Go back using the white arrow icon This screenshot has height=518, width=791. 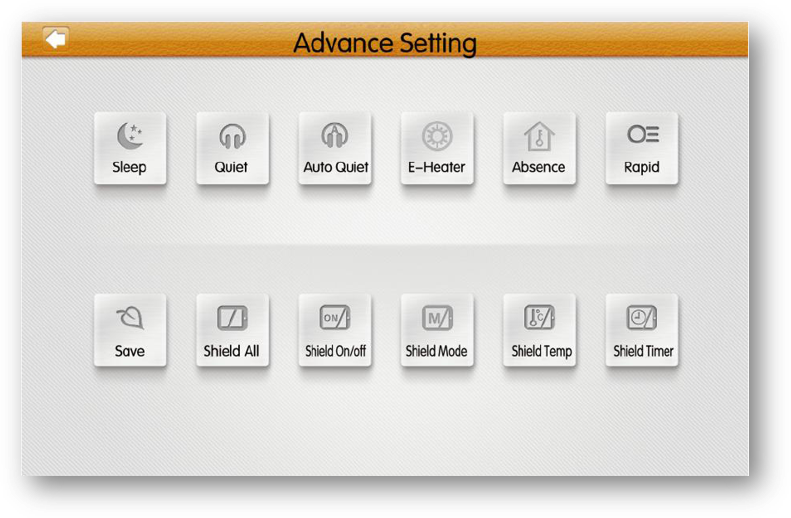coord(55,38)
